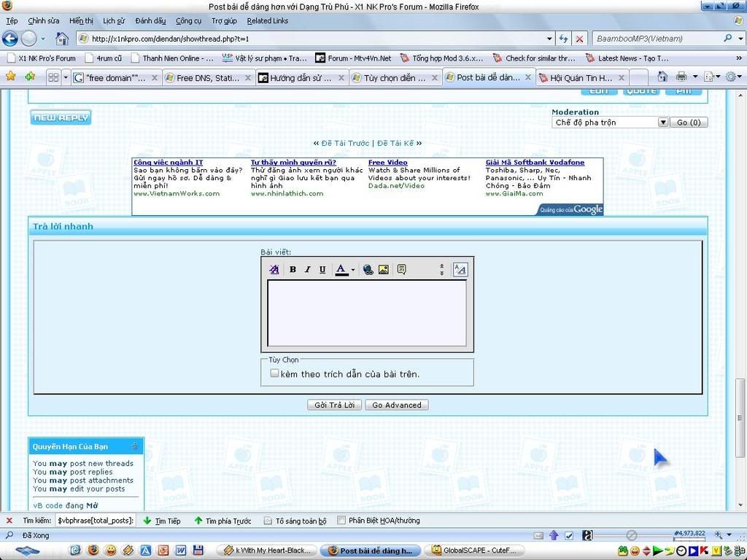Screen dimensions: 747x560
Task: Click the printer icon in the toolbar
Action: click(681, 76)
